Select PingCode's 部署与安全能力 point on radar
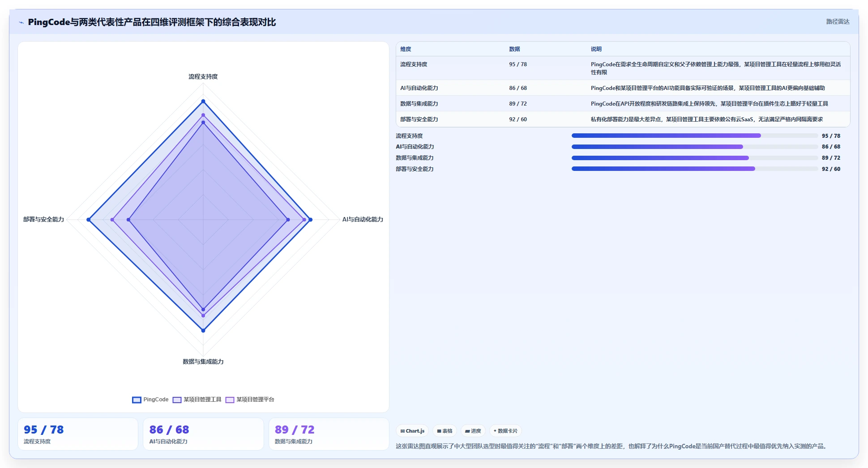868x468 pixels. [89, 220]
